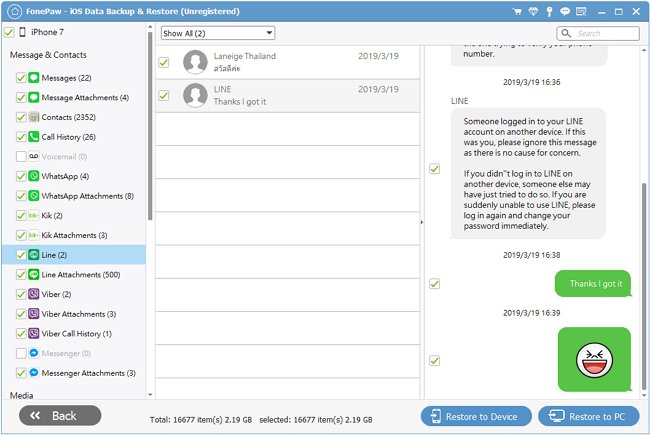Viewport: 650px width, 436px height.
Task: Select Viber Call History (1) category
Action: click(76, 334)
